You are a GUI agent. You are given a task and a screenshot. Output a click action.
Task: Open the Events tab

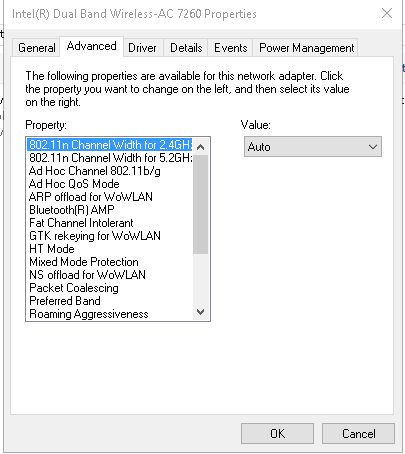pos(231,48)
